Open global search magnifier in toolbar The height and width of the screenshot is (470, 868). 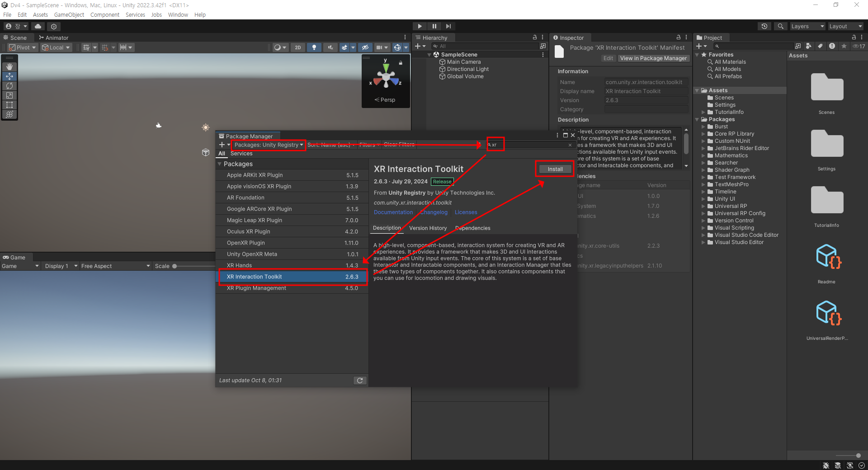point(780,26)
